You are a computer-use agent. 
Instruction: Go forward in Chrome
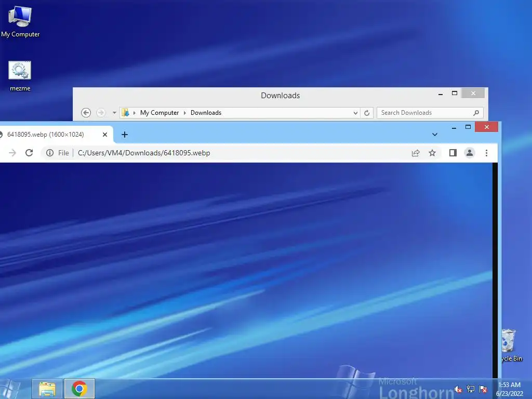(12, 153)
